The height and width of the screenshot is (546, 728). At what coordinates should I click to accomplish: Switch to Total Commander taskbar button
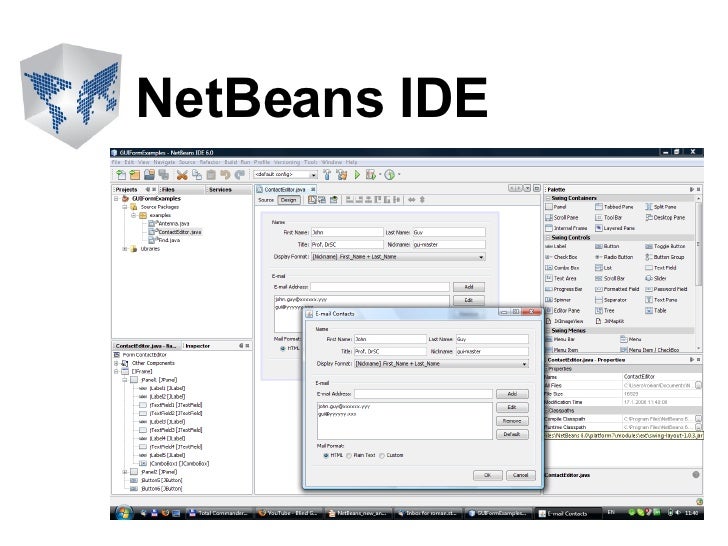coord(218,514)
